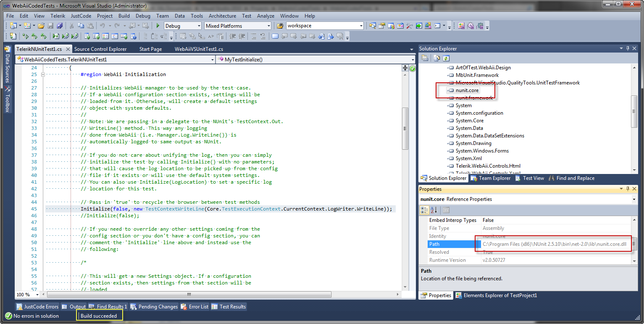The height and width of the screenshot is (324, 644).
Task: Click the editor horizontal scrollbar thumb
Action: coord(189,295)
